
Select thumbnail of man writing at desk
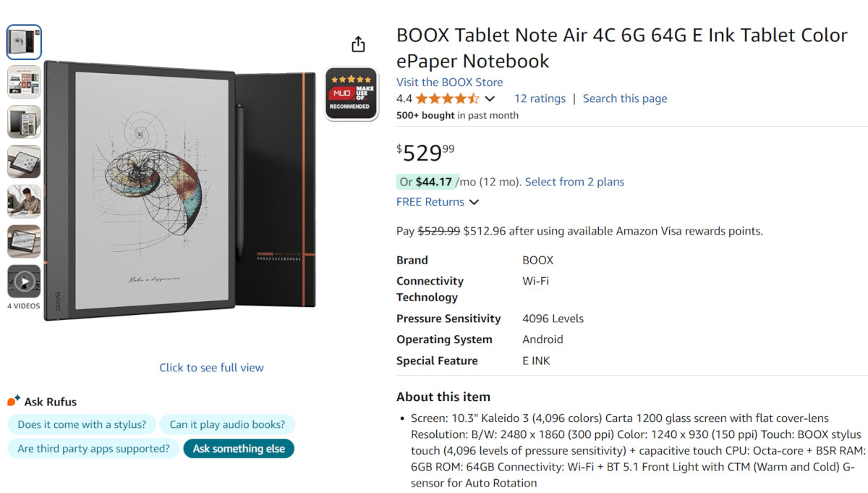click(24, 201)
